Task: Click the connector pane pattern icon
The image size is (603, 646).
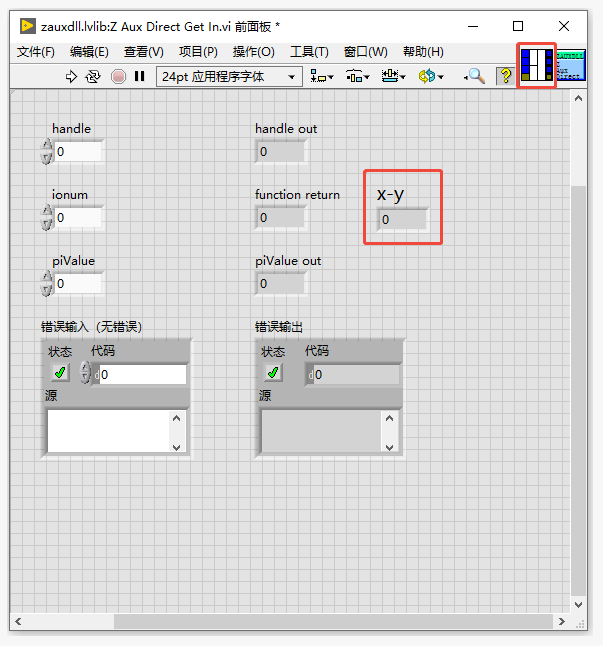Action: pos(537,65)
